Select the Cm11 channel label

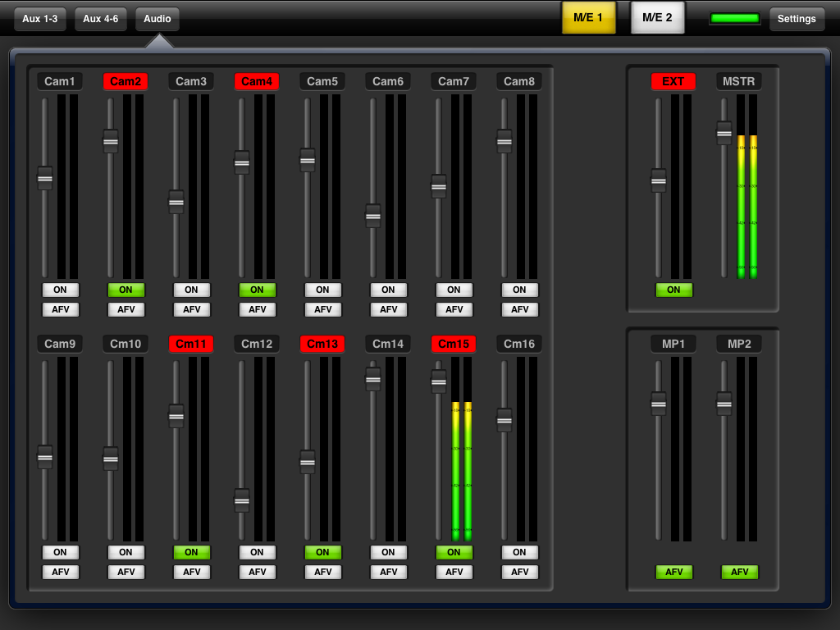(191, 344)
